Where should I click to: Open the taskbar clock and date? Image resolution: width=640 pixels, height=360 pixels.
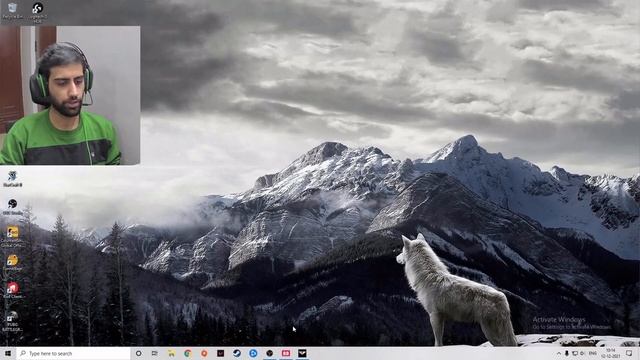click(x=611, y=353)
